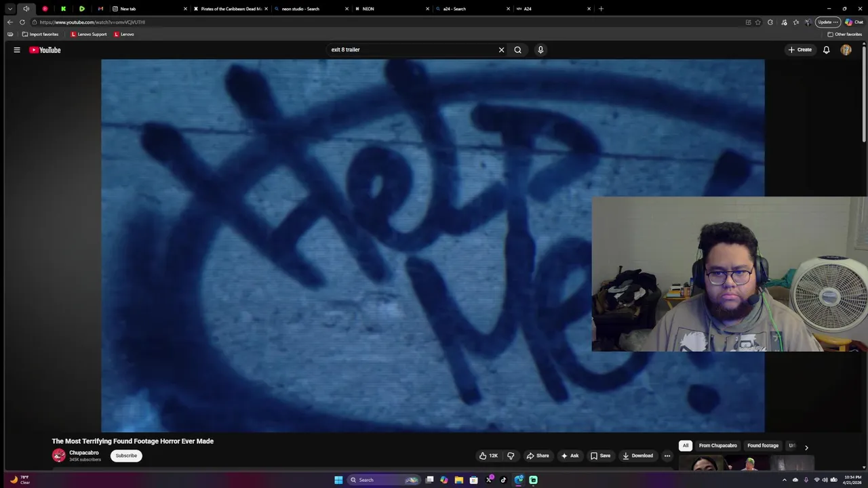Switch to 'neon studio - Search' tab

310,9
